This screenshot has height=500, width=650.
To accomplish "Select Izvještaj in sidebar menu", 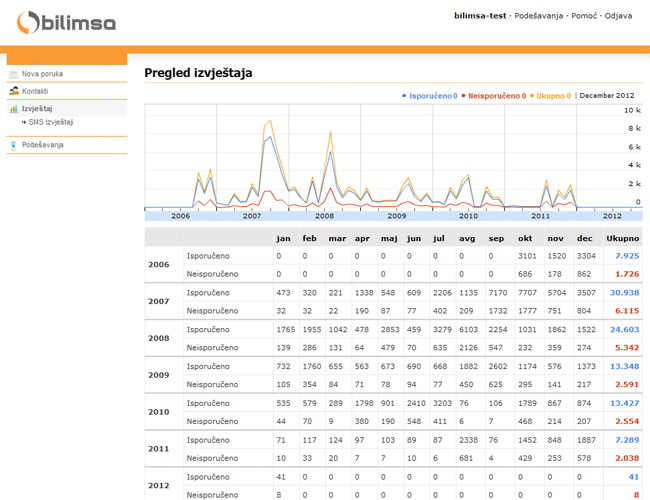I will tap(37, 109).
